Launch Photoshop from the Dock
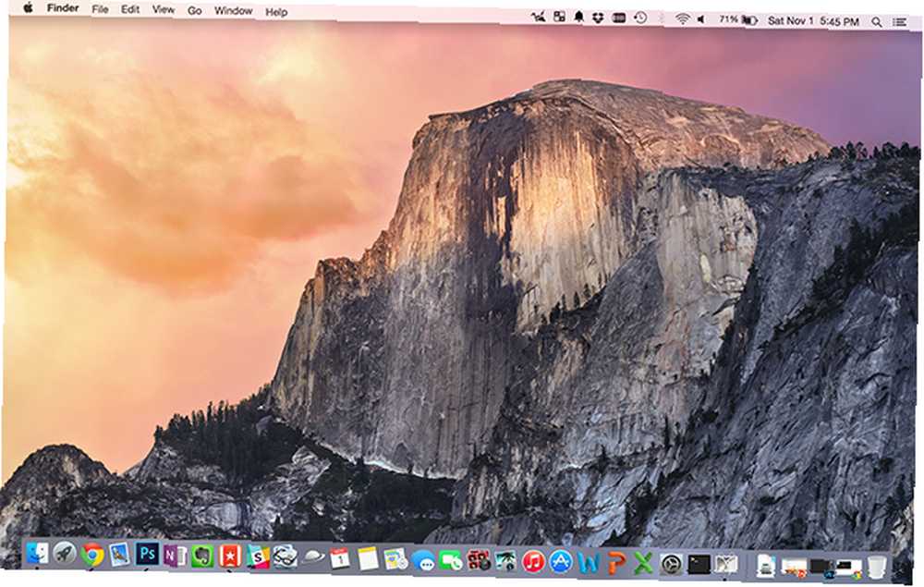 point(147,555)
